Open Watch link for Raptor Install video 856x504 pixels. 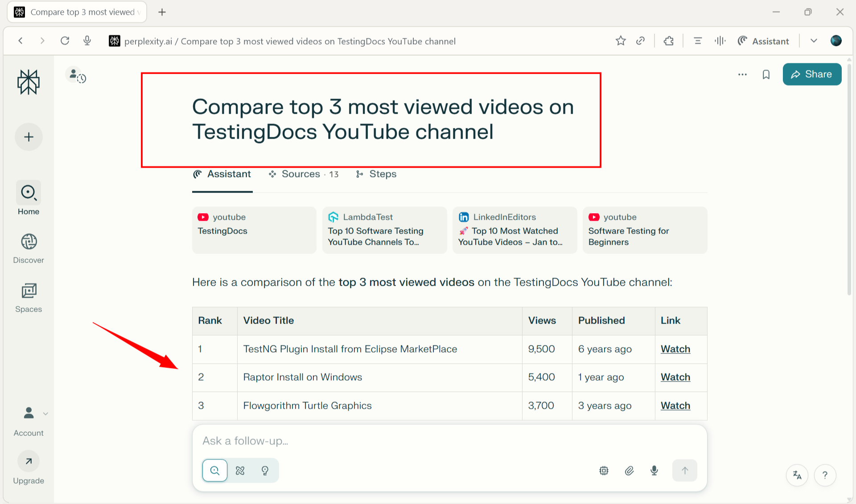coord(675,377)
